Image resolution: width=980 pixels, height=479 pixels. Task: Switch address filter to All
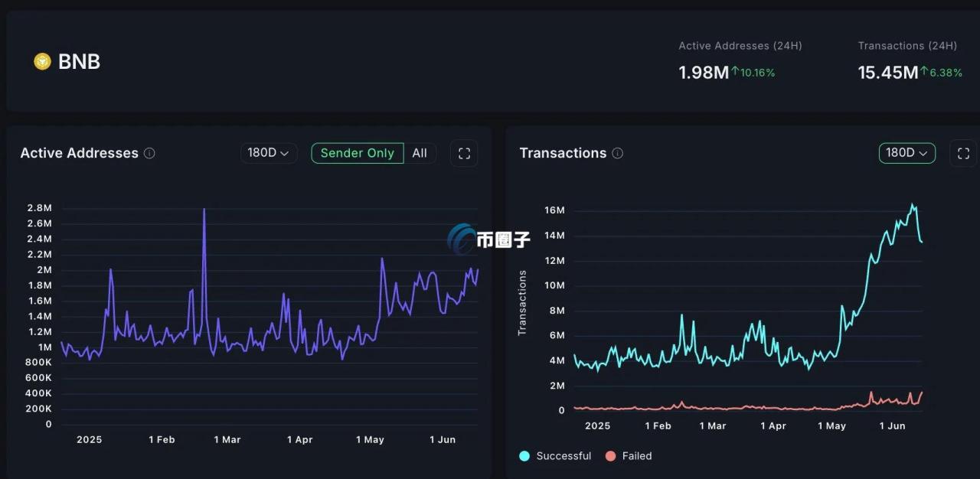click(420, 153)
